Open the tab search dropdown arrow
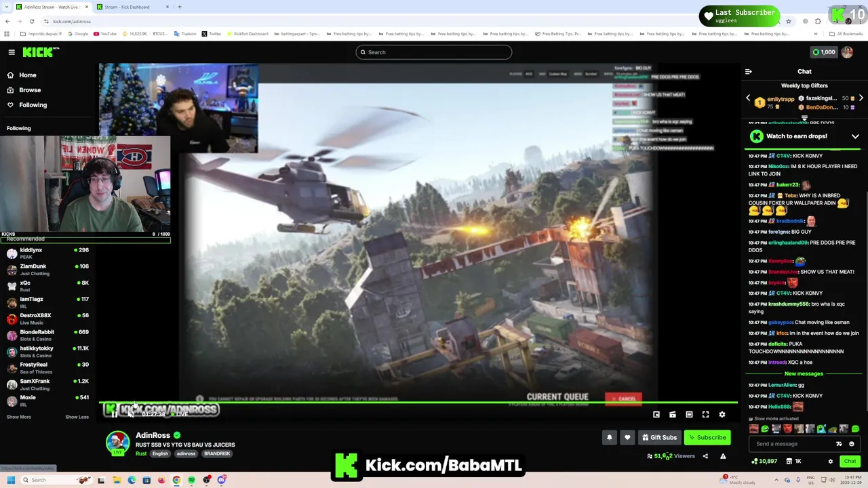 pyautogui.click(x=7, y=7)
